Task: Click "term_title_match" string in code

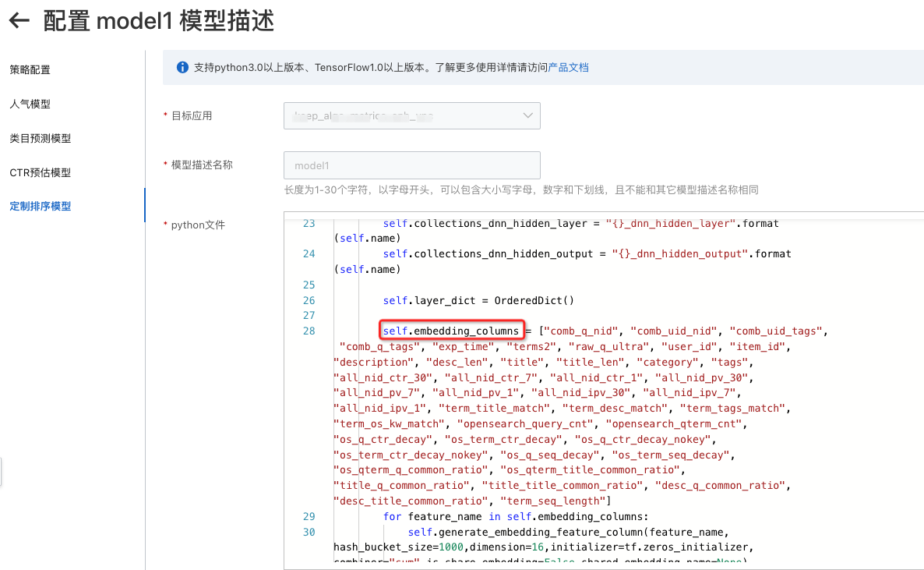Action: [494, 409]
